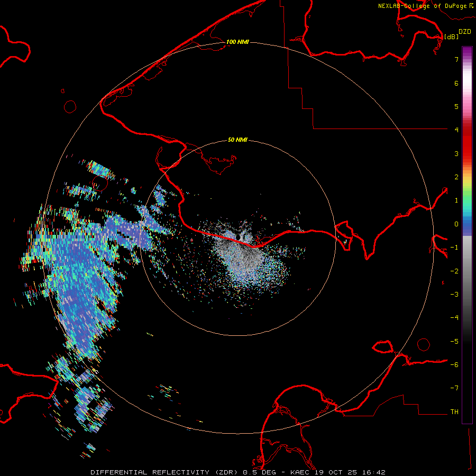Click the color scale value 1
Screen dimensions: 476x476
[456, 200]
